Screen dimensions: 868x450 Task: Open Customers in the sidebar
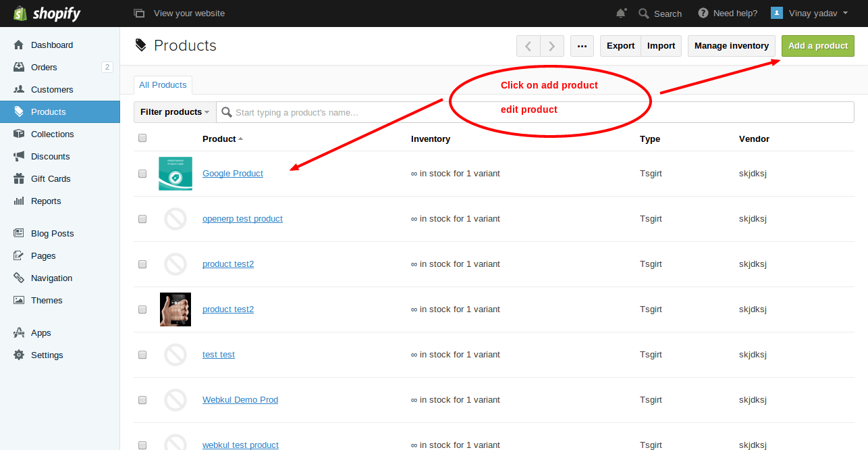60,89
